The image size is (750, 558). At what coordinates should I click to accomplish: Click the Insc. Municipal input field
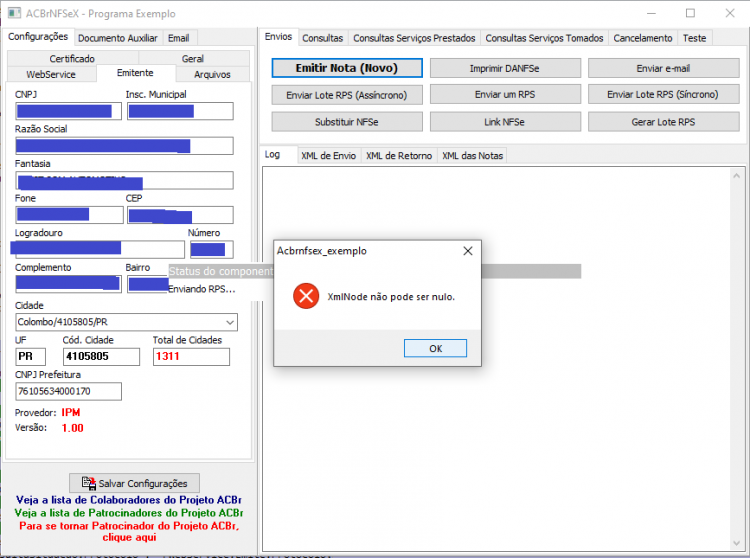pos(180,111)
